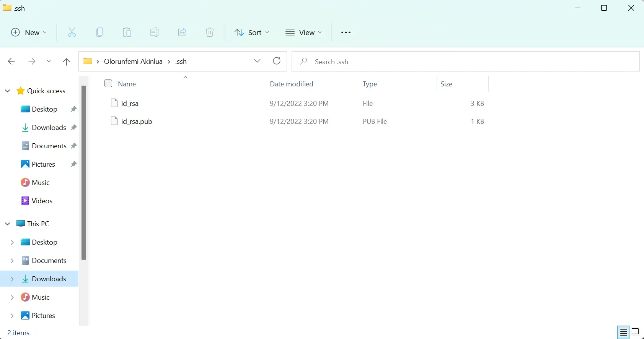Switch to large thumbnails view in status bar
The width and height of the screenshot is (644, 339).
point(636,332)
